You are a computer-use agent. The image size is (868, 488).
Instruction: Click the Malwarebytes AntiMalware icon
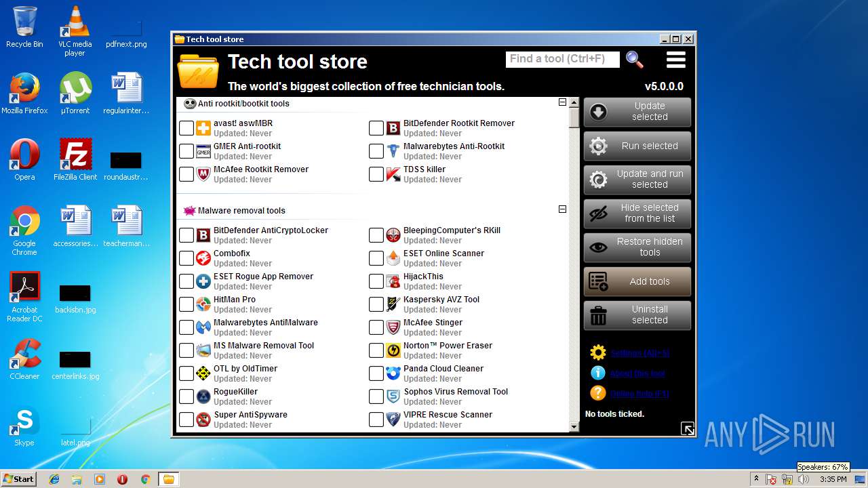(x=203, y=327)
